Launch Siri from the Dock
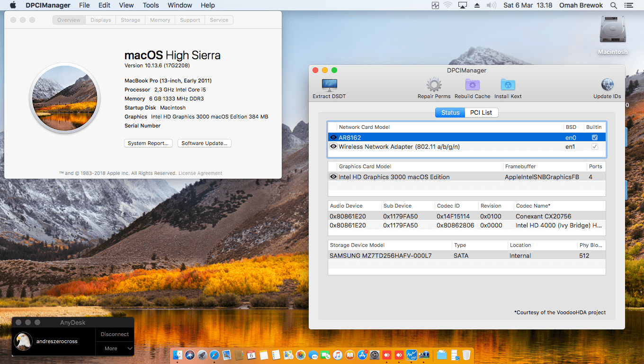The width and height of the screenshot is (644, 364). coord(190,355)
